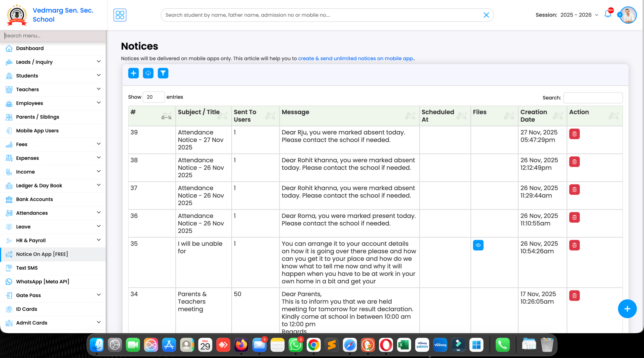The height and width of the screenshot is (358, 644).
Task: View attached file on notice 35 via eye icon
Action: [478, 245]
